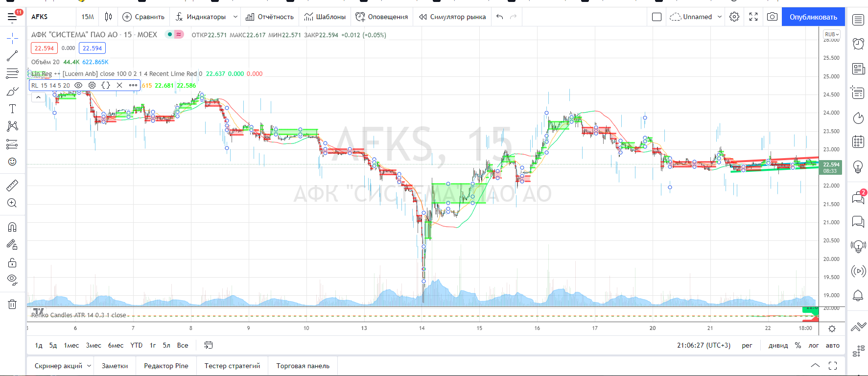Collapse the indicator legend with arrow
868x376 pixels.
point(38,97)
